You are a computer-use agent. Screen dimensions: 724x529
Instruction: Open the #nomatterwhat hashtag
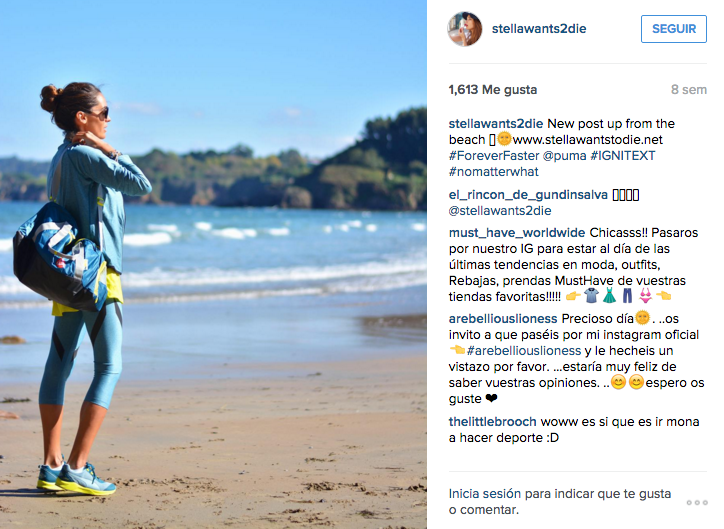[494, 172]
